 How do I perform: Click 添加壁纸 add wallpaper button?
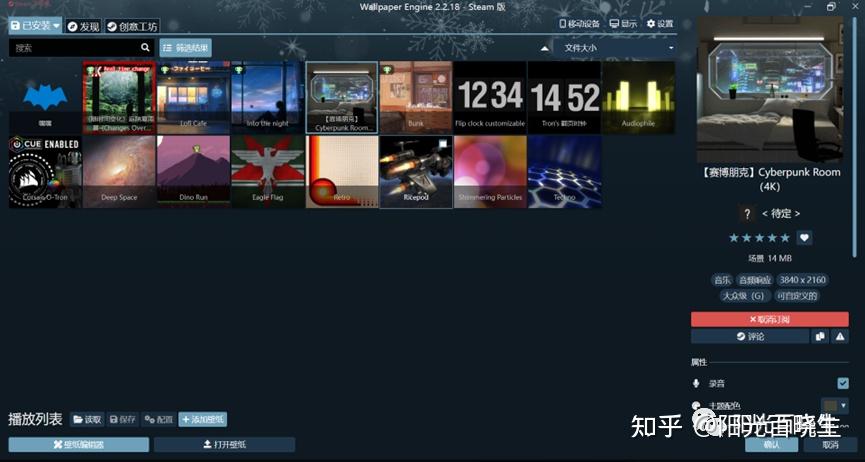(x=202, y=419)
